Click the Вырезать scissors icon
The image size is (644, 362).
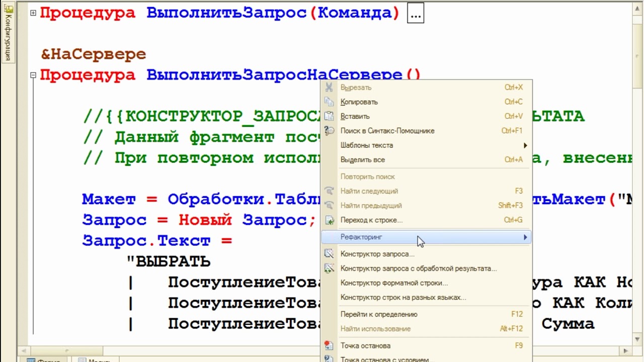pos(329,87)
